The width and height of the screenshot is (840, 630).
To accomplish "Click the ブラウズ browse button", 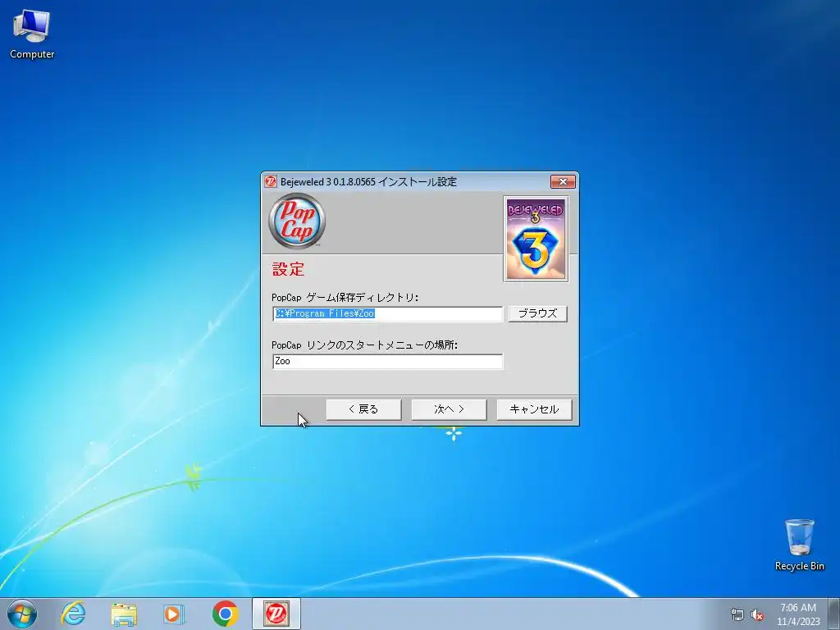I will click(x=537, y=313).
